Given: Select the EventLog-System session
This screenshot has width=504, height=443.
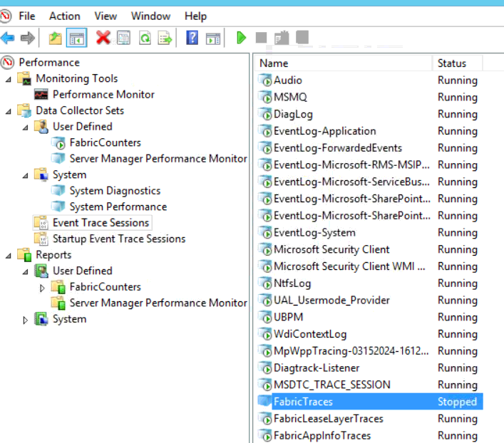Looking at the screenshot, I should click(314, 232).
